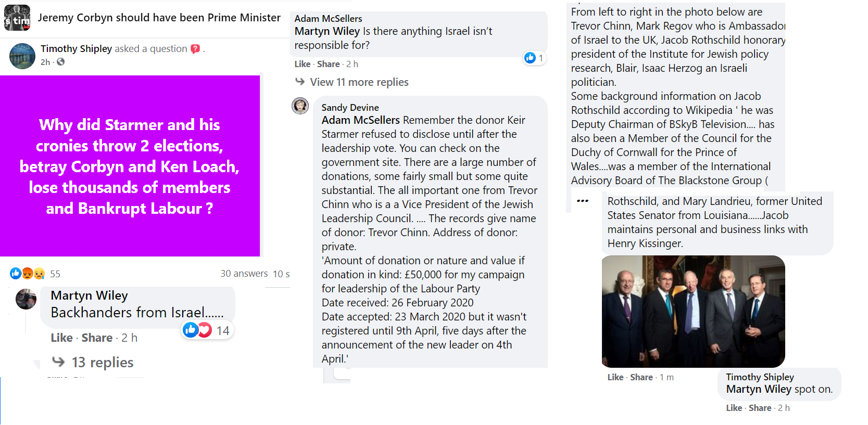Like Martyn Wiley's Backhanders comment

(61, 338)
